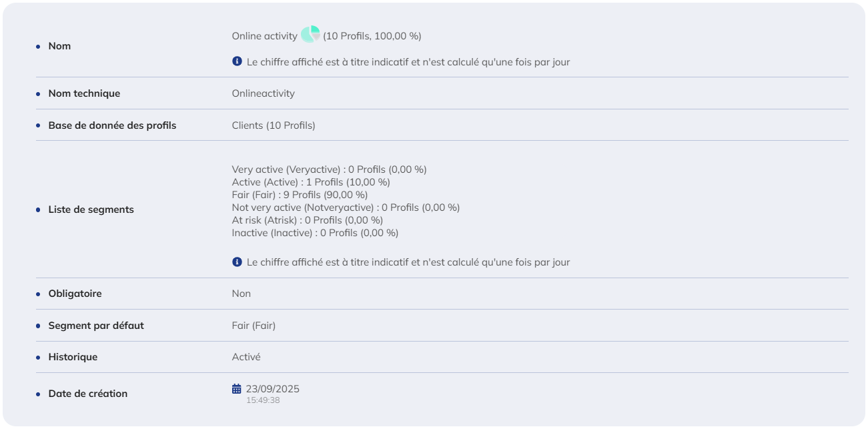
Task: Click the Clients (10 Profils) database value
Action: click(x=274, y=125)
